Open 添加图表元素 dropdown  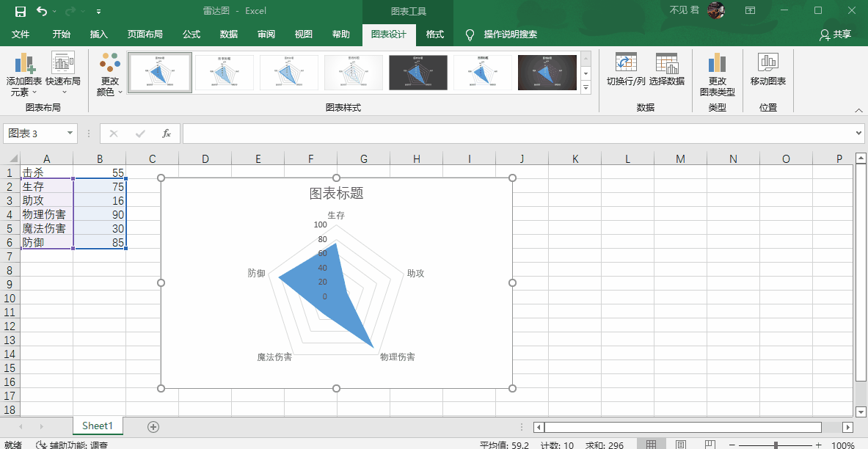(23, 75)
